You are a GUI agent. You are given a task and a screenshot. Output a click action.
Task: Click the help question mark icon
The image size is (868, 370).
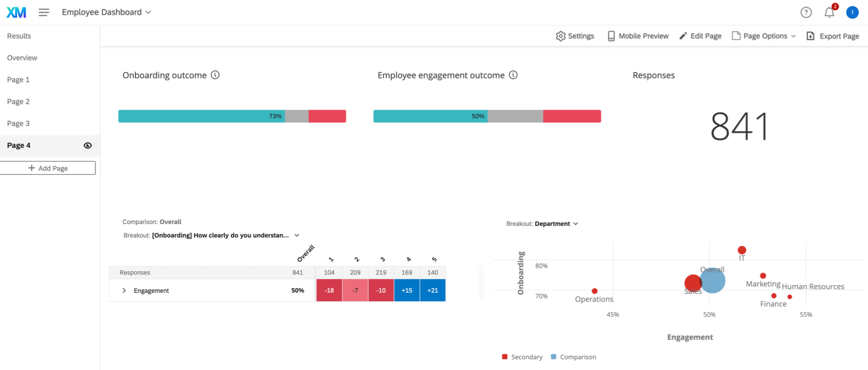coord(806,12)
